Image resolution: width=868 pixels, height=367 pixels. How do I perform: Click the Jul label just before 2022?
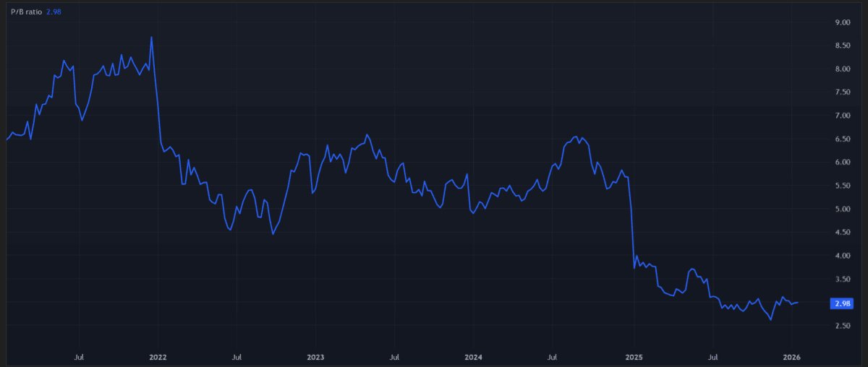tap(79, 357)
